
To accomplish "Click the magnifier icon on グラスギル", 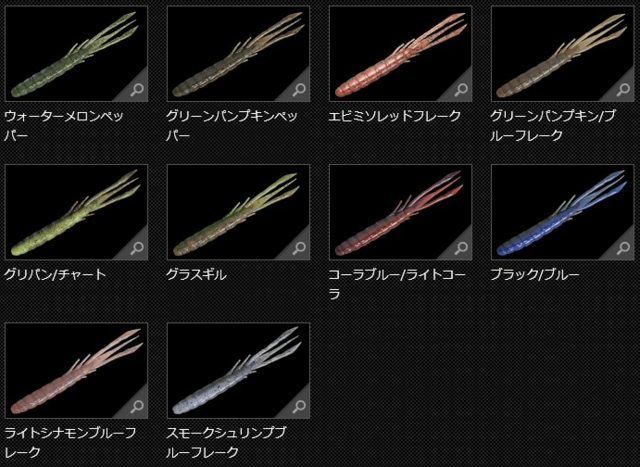I will (x=299, y=248).
